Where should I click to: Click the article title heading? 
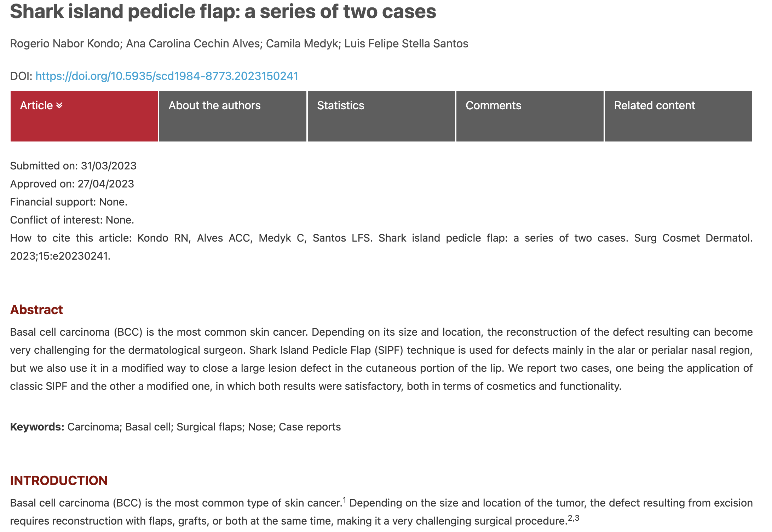click(x=223, y=11)
